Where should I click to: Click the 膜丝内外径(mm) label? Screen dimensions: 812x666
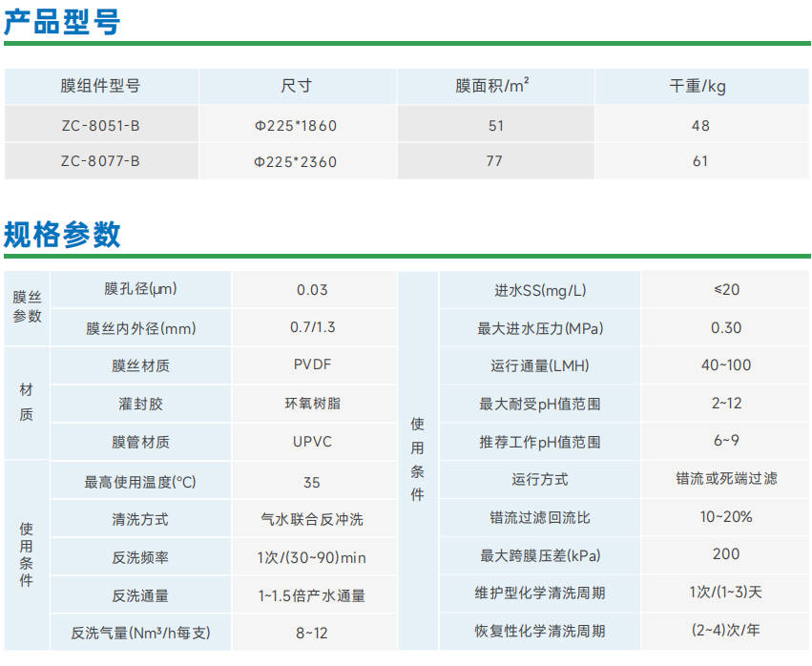(x=141, y=328)
